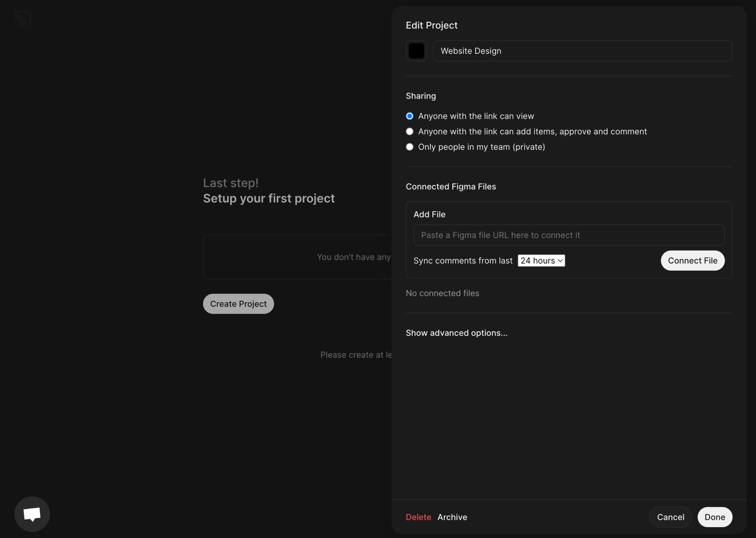Click the Done button

pyautogui.click(x=715, y=517)
